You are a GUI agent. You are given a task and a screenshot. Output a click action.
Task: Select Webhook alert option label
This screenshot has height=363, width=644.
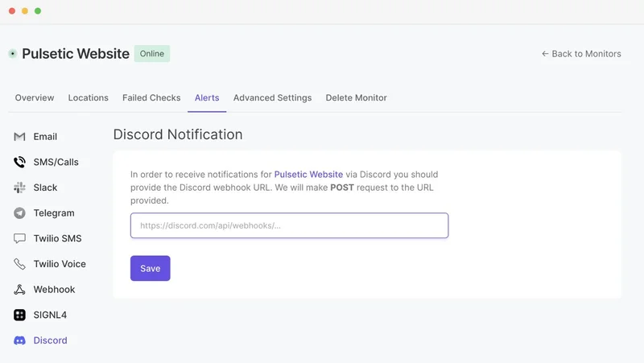pos(54,290)
